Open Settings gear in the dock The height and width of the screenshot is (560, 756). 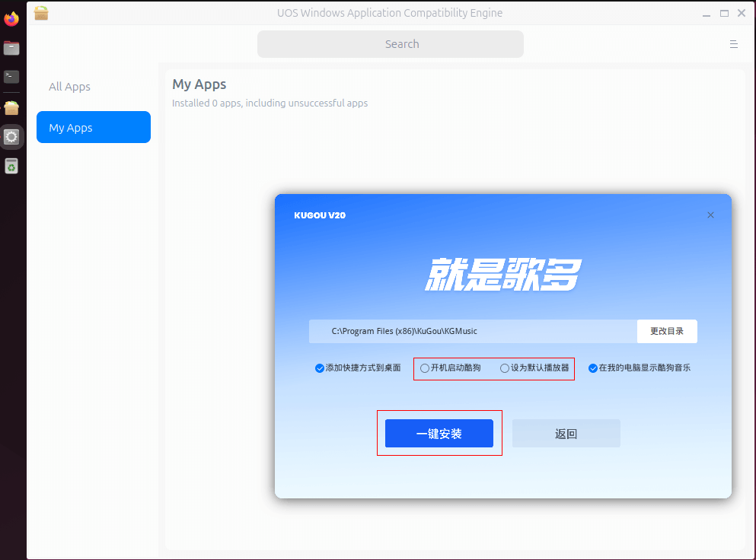[11, 137]
